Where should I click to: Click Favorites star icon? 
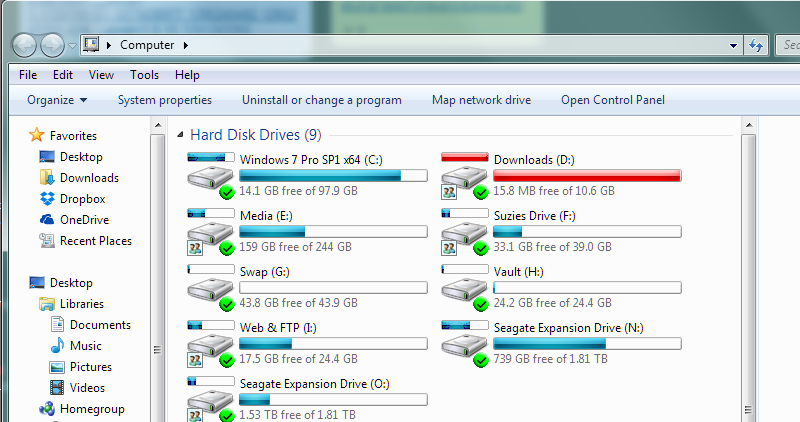coord(36,135)
